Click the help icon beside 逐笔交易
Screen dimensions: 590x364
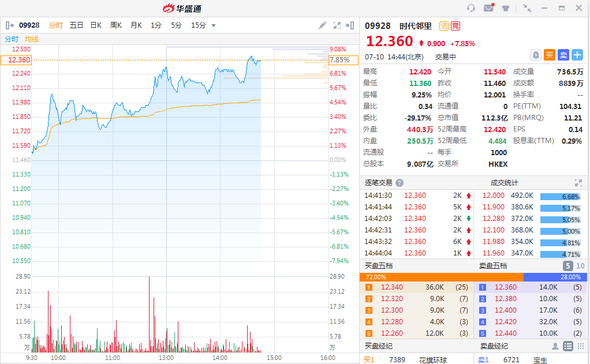399,183
